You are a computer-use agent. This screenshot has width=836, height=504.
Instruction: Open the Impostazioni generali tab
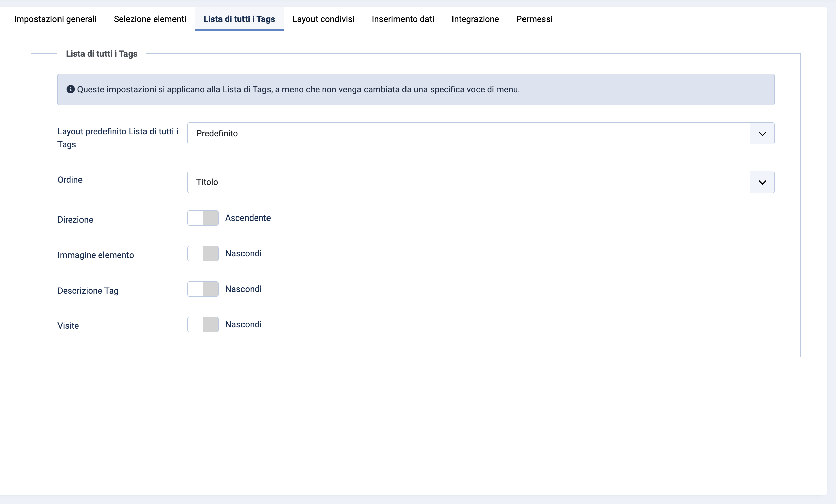[55, 19]
